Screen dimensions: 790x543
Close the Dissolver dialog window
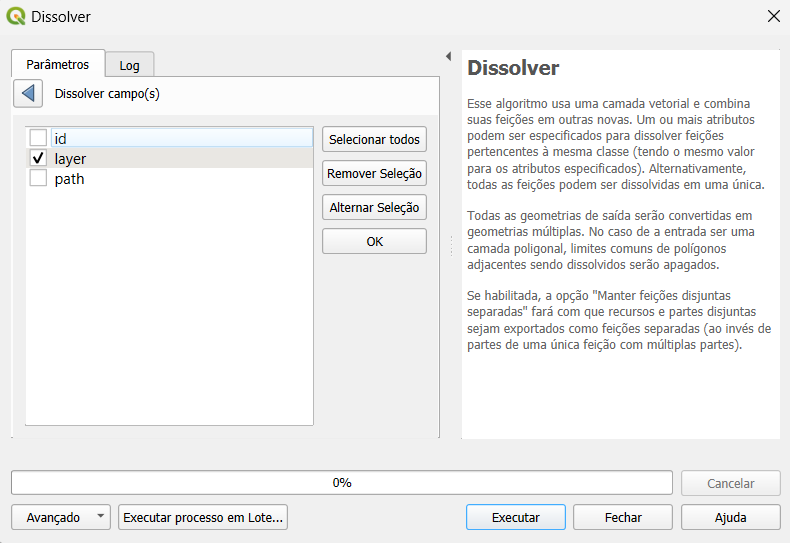(x=773, y=16)
